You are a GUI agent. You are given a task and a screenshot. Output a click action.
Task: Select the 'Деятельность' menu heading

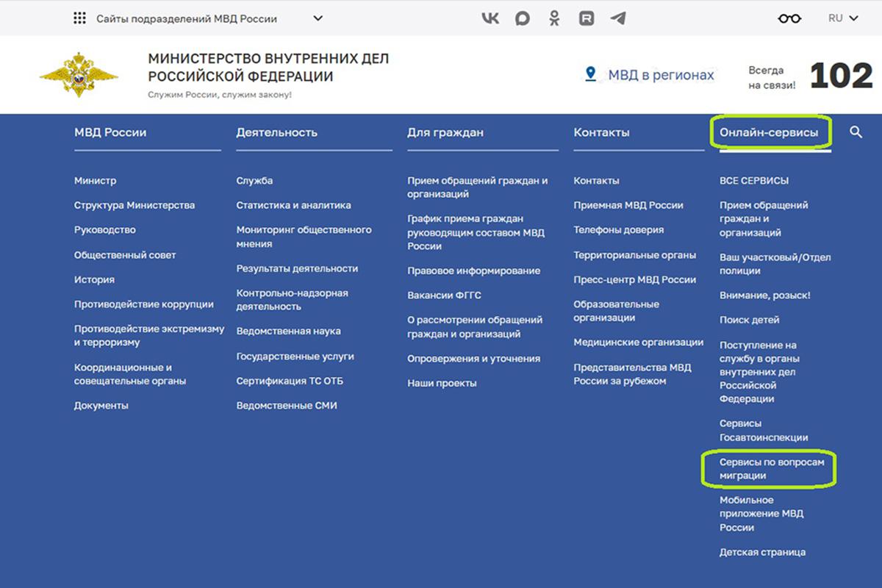(277, 133)
